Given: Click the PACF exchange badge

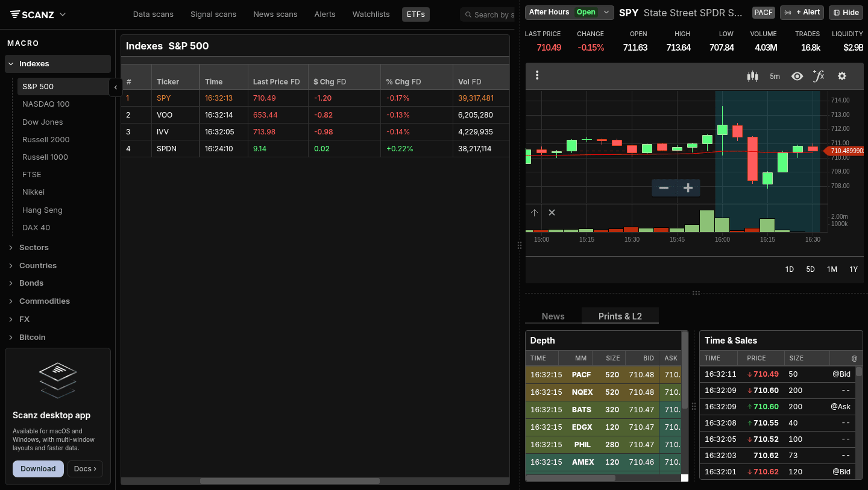Looking at the screenshot, I should coord(764,12).
